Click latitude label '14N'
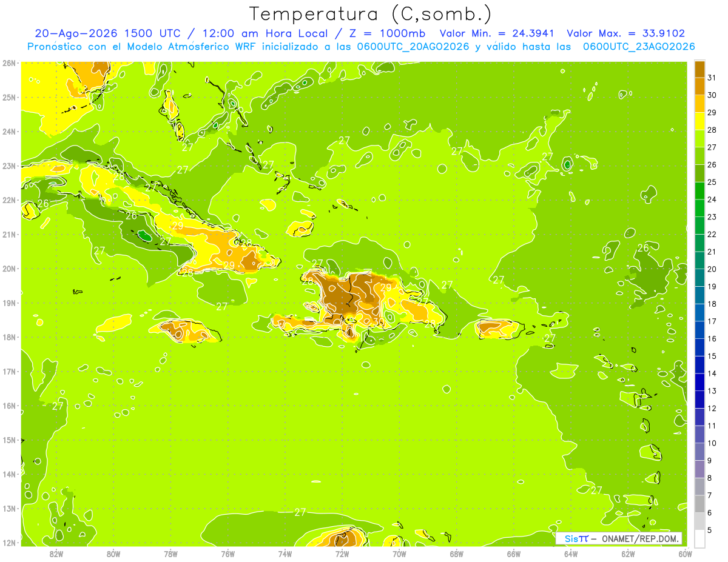 pyautogui.click(x=9, y=474)
